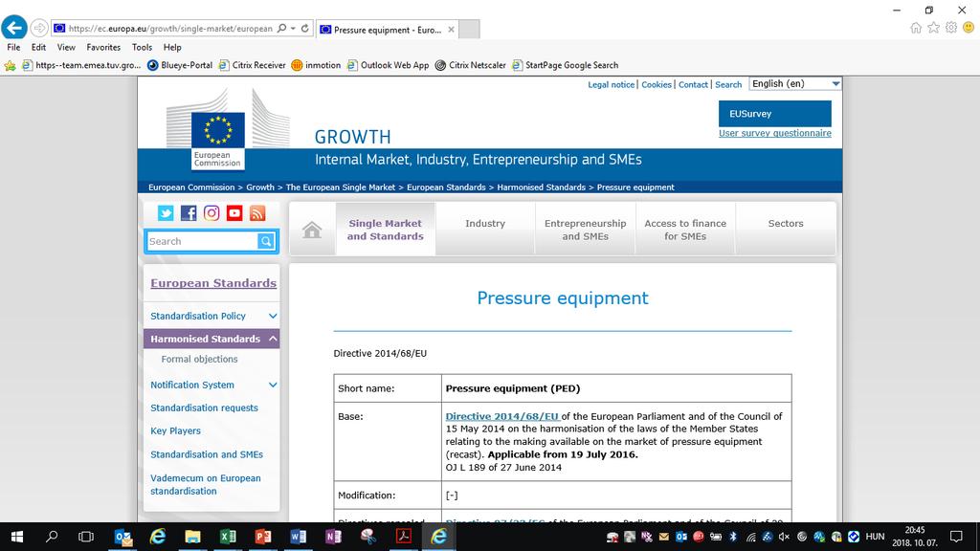
Task: Open the Citrix Netscaler bookmark
Action: pyautogui.click(x=471, y=65)
